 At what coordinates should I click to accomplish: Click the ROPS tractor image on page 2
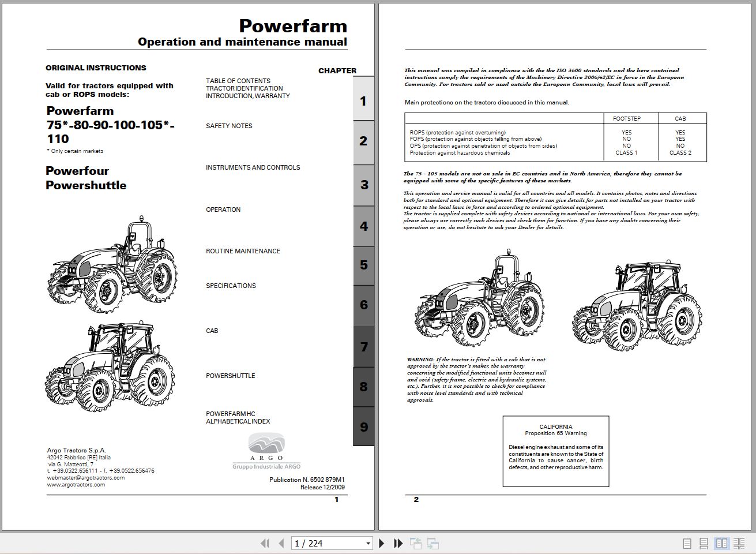[x=479, y=297]
